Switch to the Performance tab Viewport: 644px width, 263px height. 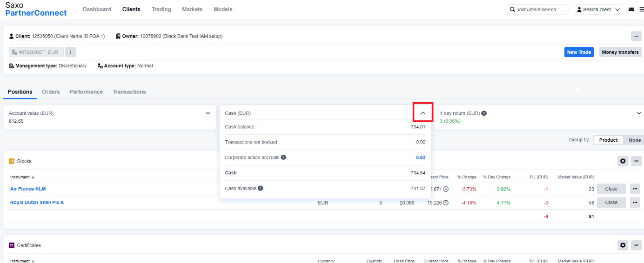pyautogui.click(x=86, y=92)
